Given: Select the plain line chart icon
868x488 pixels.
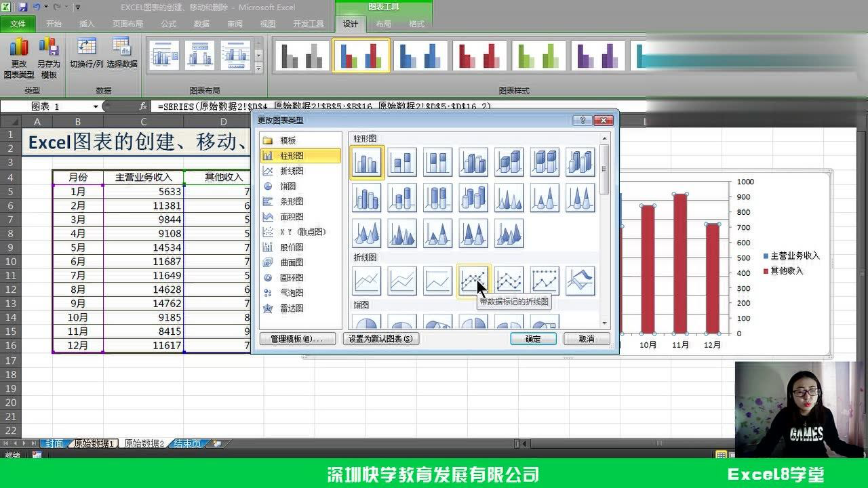Looking at the screenshot, I should point(367,281).
